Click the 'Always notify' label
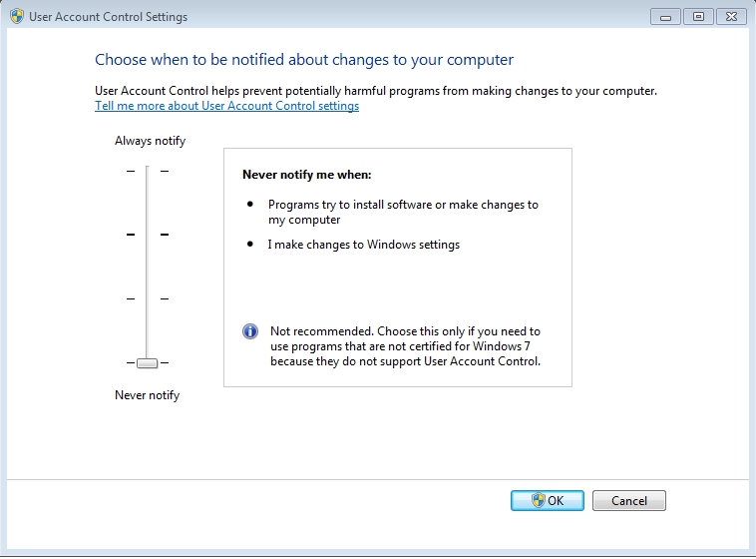This screenshot has width=756, height=559. tap(150, 141)
